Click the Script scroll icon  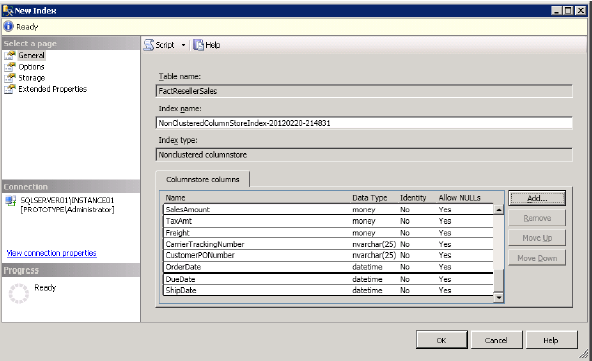[149, 45]
